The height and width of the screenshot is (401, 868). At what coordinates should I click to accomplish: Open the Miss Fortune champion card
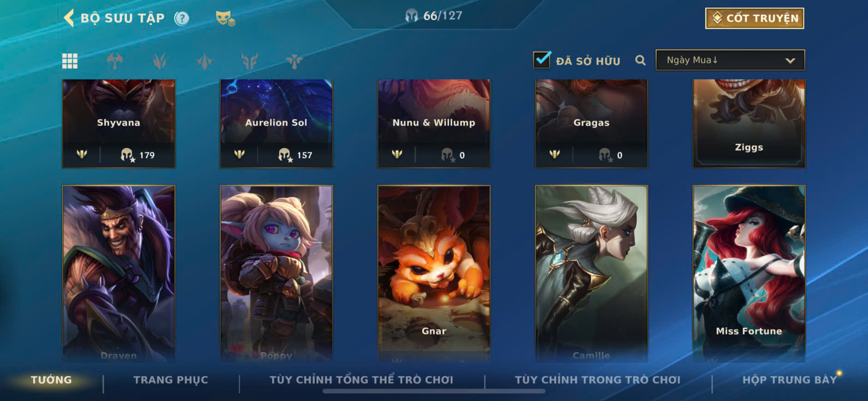pyautogui.click(x=749, y=274)
